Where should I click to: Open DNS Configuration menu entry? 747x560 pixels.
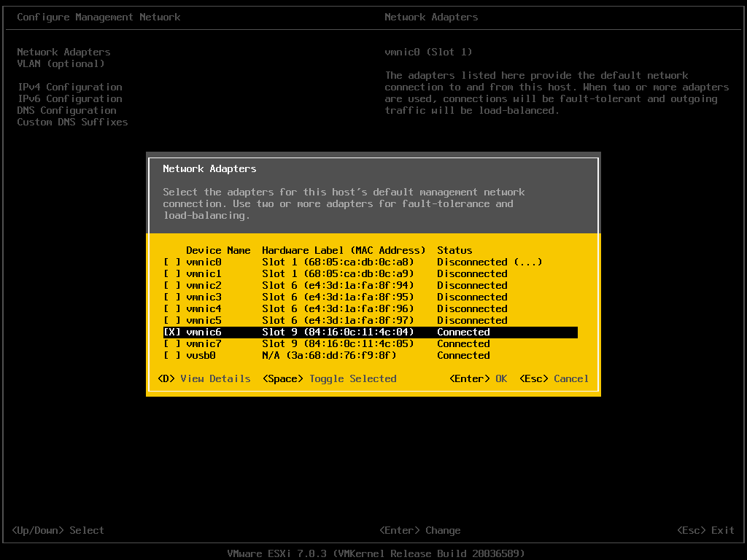click(x=66, y=110)
